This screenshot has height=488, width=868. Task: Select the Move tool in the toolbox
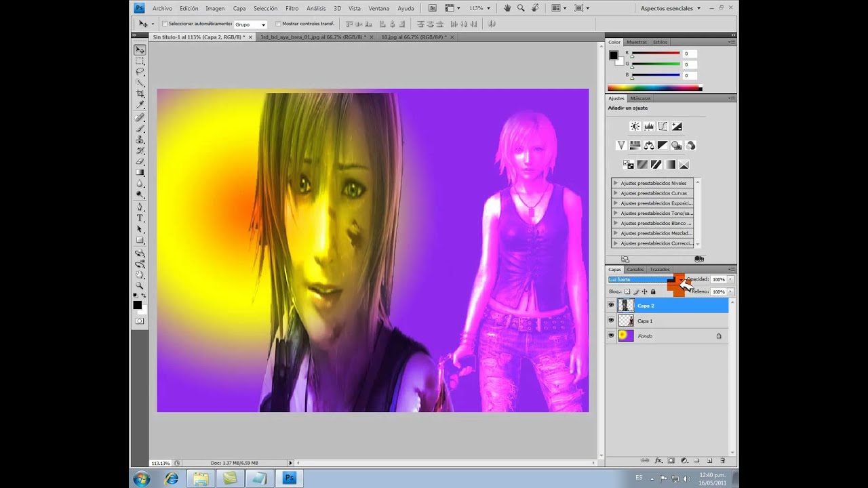140,50
